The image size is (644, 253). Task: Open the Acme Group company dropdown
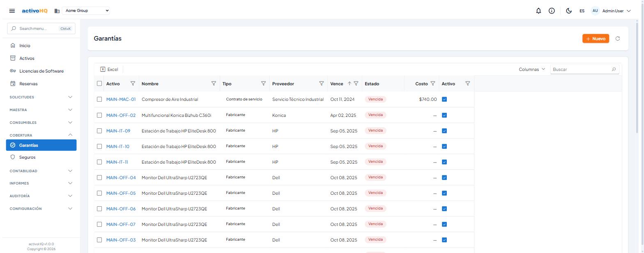(x=86, y=11)
